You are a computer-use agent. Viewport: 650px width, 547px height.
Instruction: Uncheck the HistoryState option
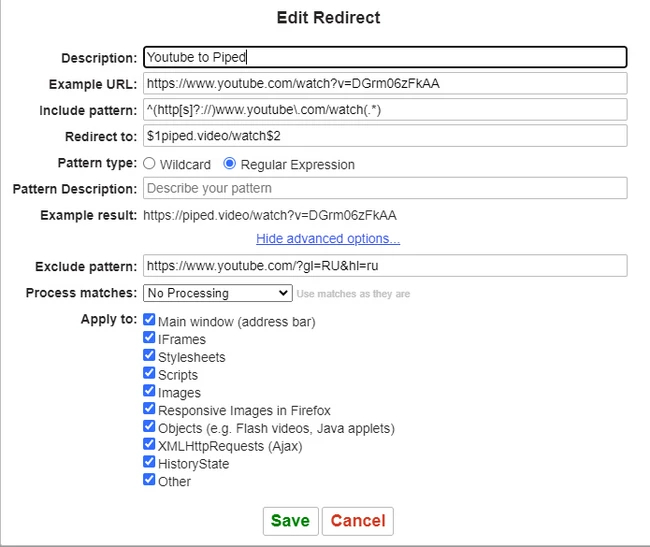pyautogui.click(x=150, y=464)
